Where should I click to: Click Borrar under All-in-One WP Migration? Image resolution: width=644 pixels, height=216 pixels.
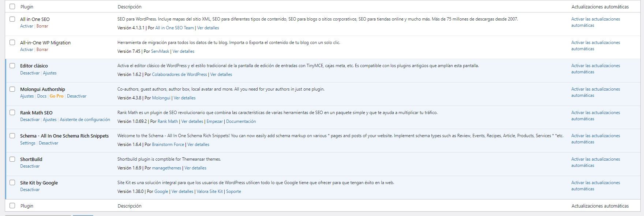coord(42,50)
